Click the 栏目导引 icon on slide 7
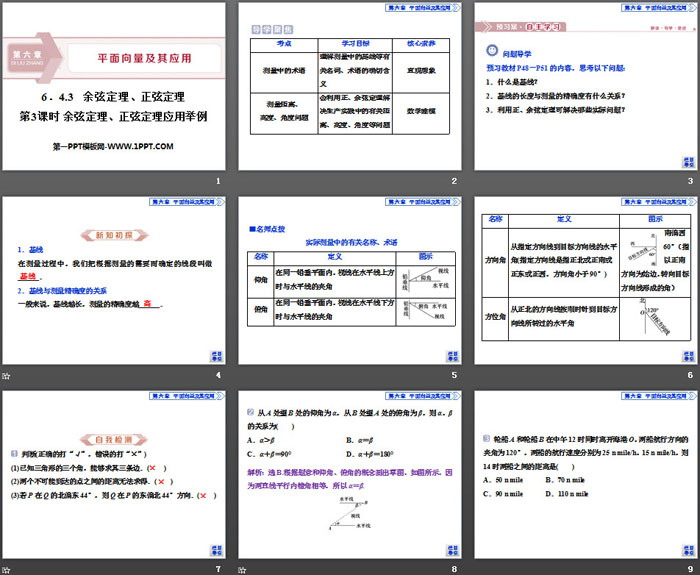The image size is (700, 575). click(217, 550)
